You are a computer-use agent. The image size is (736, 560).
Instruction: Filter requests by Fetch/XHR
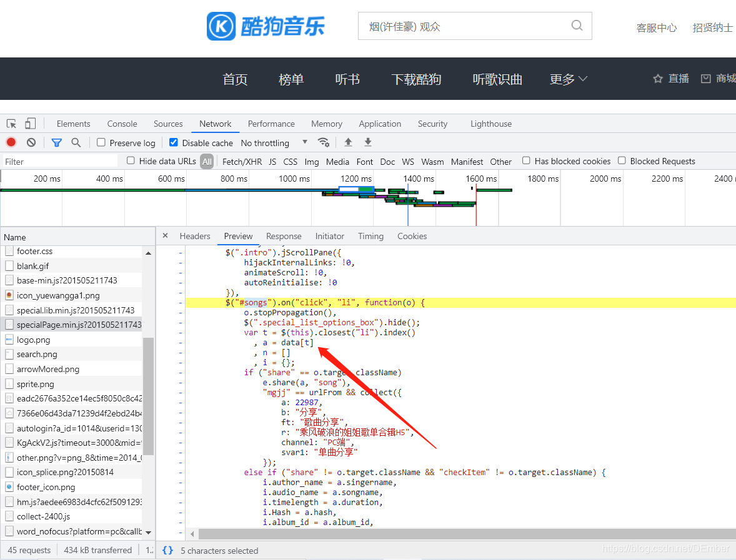click(242, 161)
